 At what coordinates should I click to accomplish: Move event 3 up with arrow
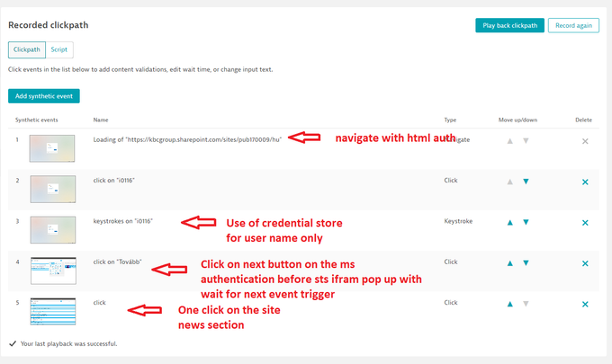[x=510, y=222]
